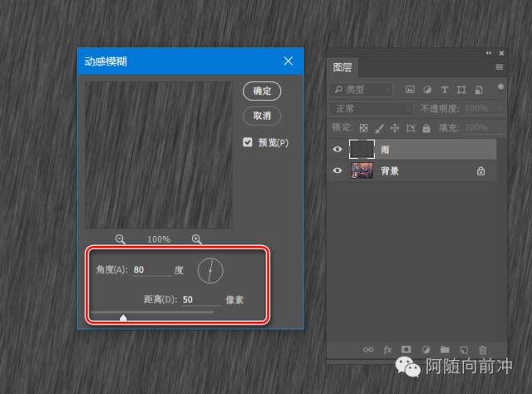Click the 取消 cancel button

[262, 116]
